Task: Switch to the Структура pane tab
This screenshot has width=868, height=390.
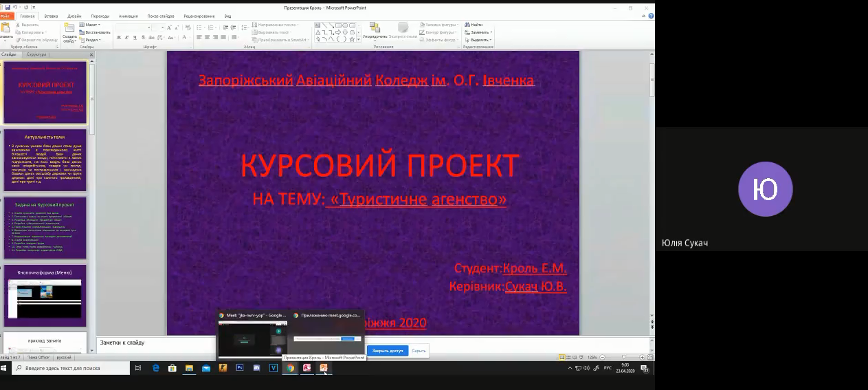Action: point(37,54)
